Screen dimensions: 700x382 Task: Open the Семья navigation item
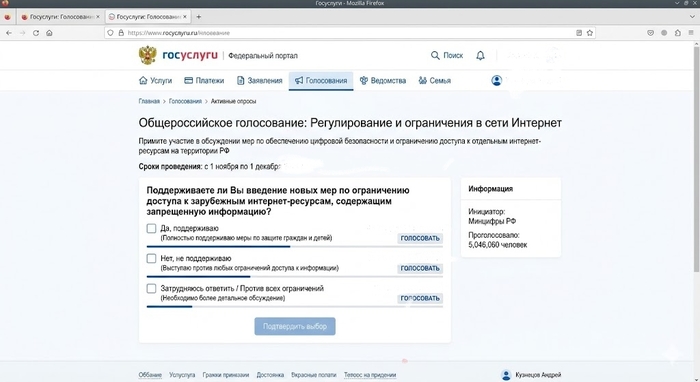(x=434, y=81)
